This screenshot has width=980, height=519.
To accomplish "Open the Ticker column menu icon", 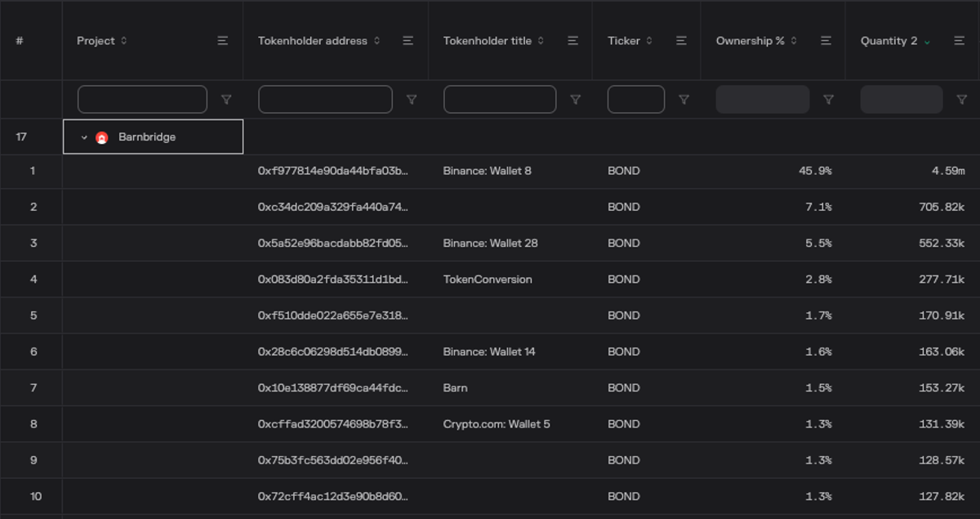I will (681, 41).
